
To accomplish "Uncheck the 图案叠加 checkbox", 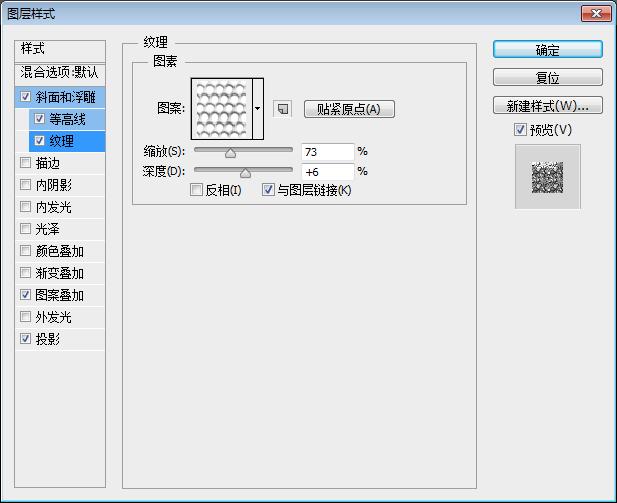I will [x=26, y=295].
